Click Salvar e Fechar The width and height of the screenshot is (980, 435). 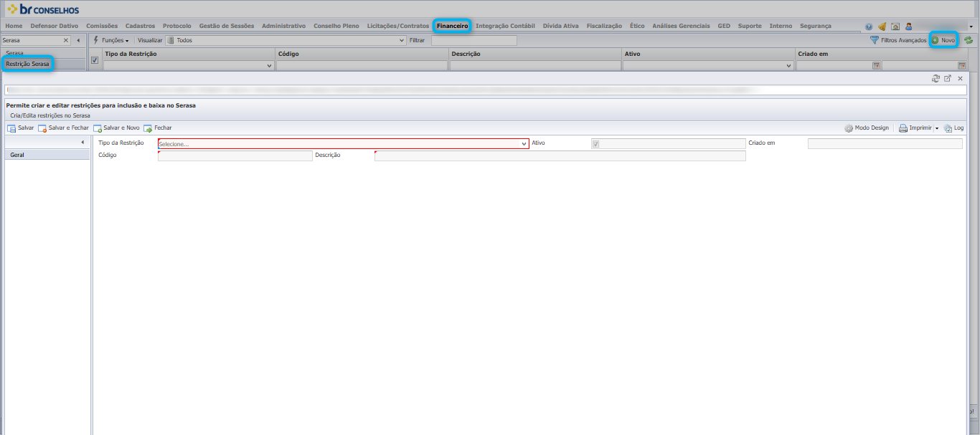click(64, 128)
